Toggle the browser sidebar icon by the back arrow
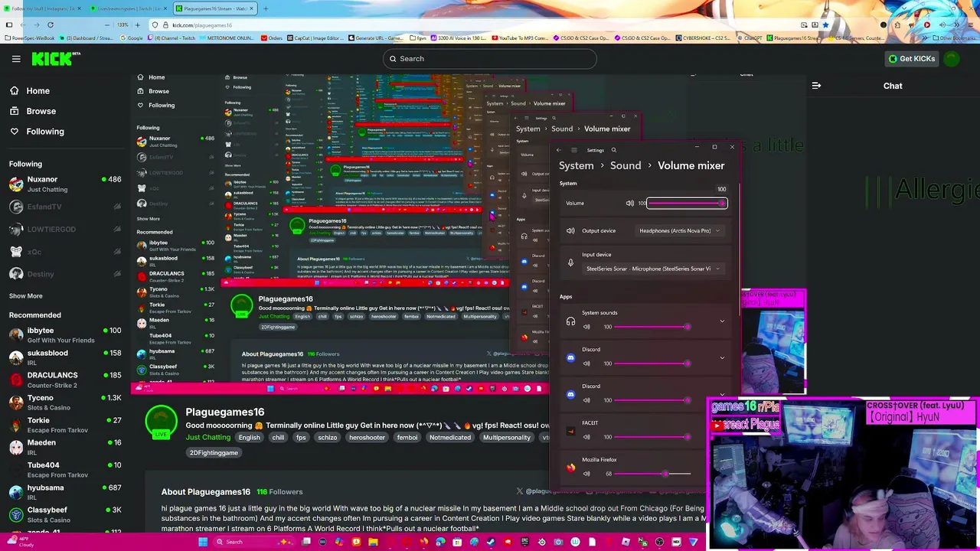The height and width of the screenshot is (551, 980). pos(8,24)
